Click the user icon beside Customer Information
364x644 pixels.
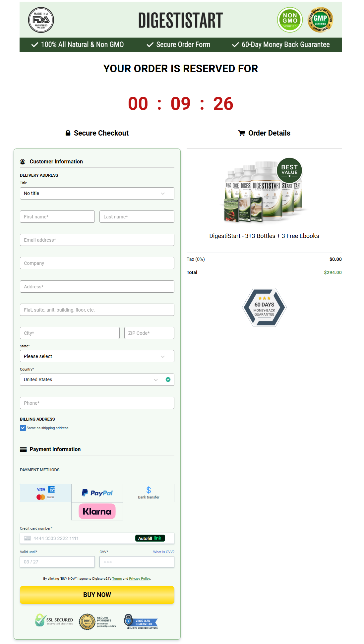[x=23, y=162]
